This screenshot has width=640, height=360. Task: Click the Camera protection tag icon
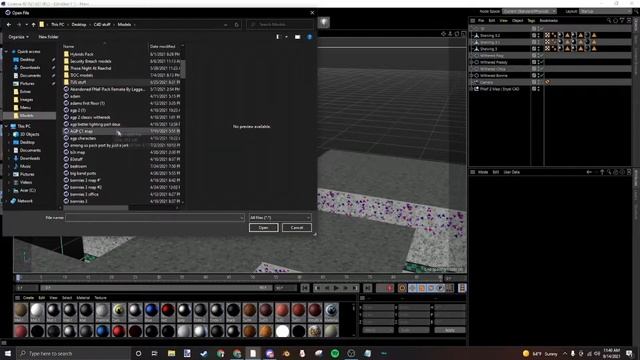click(x=547, y=82)
